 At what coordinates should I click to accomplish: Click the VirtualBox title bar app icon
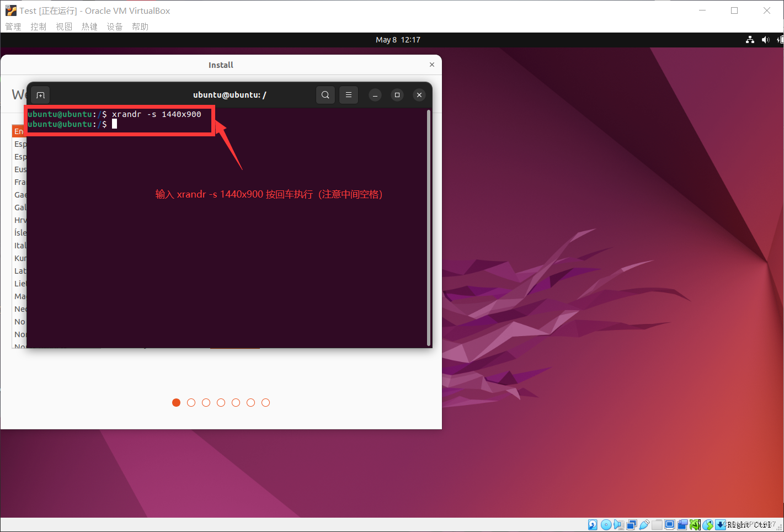click(x=11, y=10)
